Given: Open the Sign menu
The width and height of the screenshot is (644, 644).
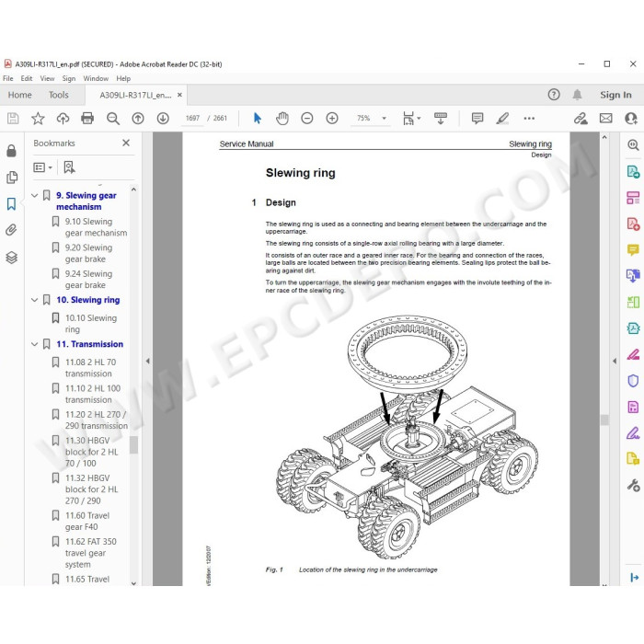Looking at the screenshot, I should 69,78.
